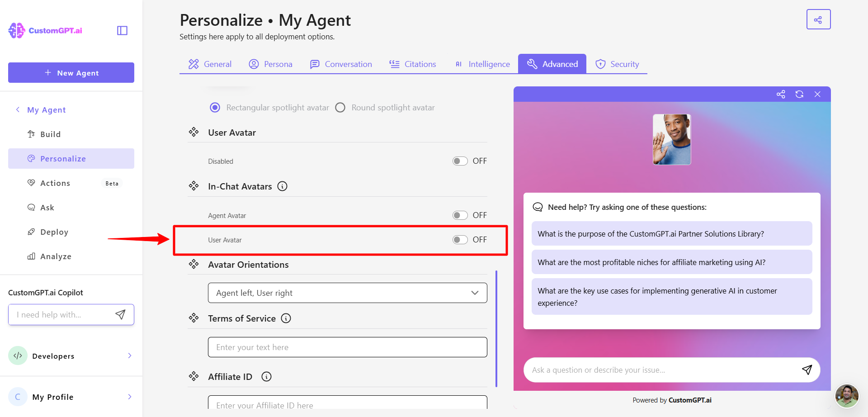Image resolution: width=868 pixels, height=417 pixels.
Task: Click the Developers code icon
Action: pos(18,356)
